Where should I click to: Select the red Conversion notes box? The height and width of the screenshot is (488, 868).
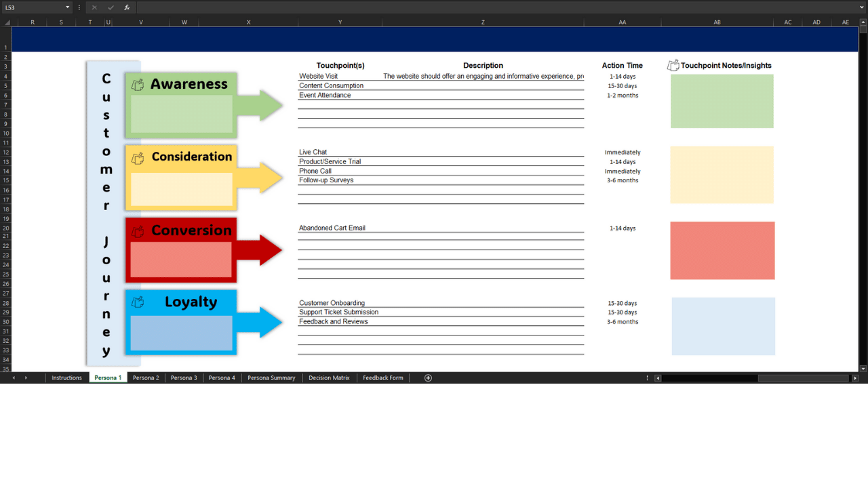[722, 250]
